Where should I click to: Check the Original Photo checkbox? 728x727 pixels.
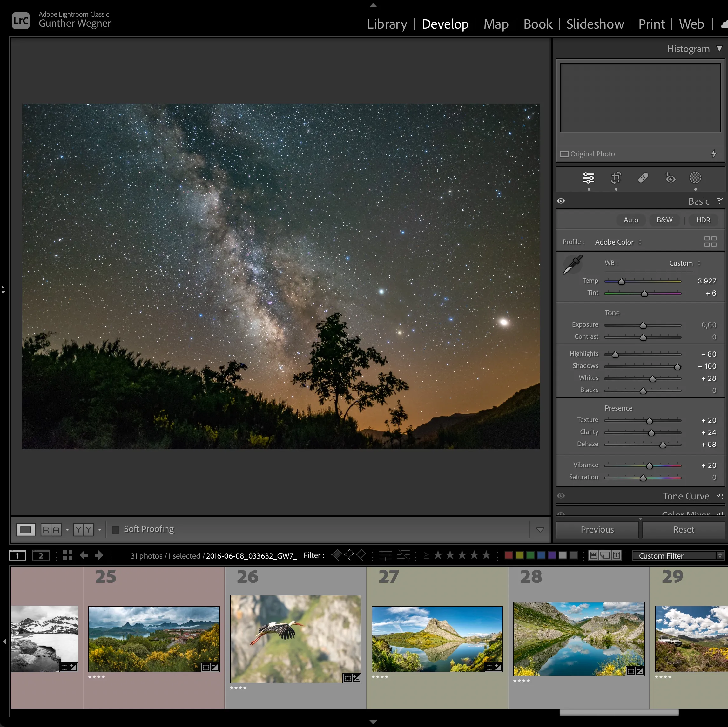[564, 154]
